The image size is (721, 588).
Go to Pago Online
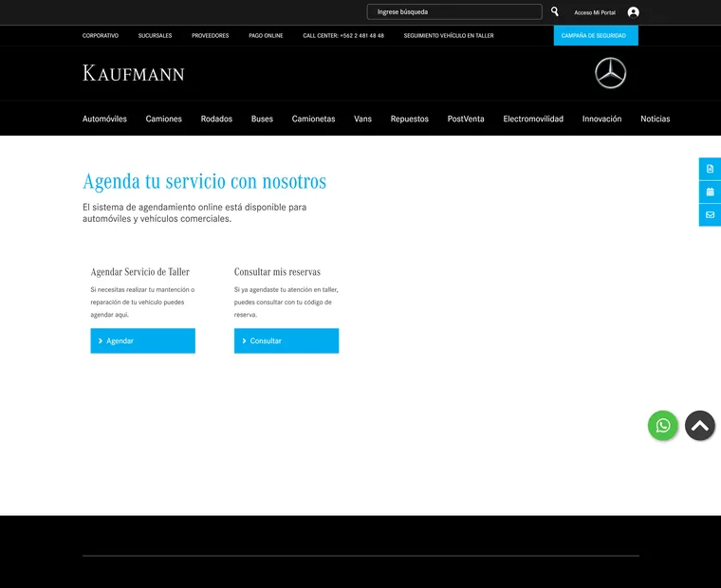[x=266, y=35]
